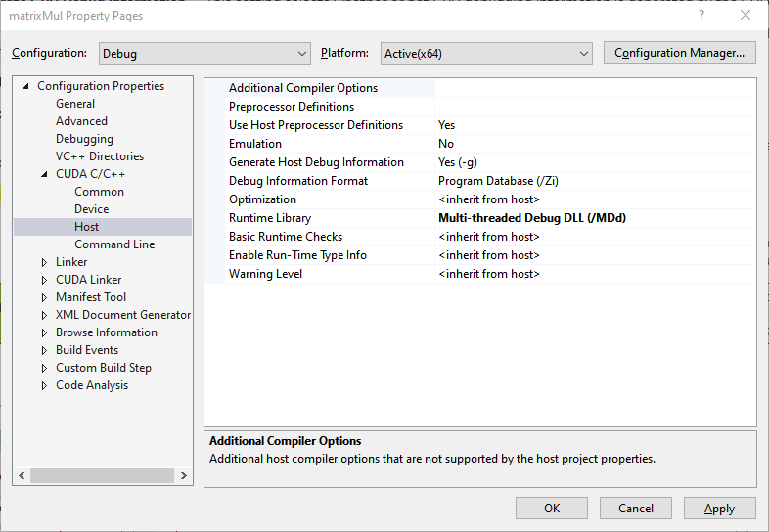Image resolution: width=769 pixels, height=532 pixels.
Task: Expand the Code Analysis tree node
Action: (44, 386)
